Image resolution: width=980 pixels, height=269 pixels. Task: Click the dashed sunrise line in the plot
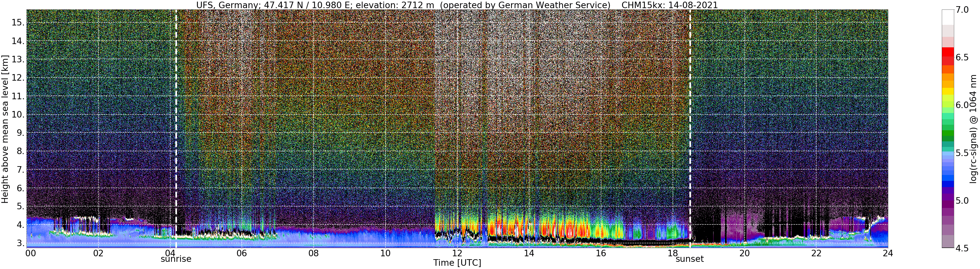pos(176,129)
